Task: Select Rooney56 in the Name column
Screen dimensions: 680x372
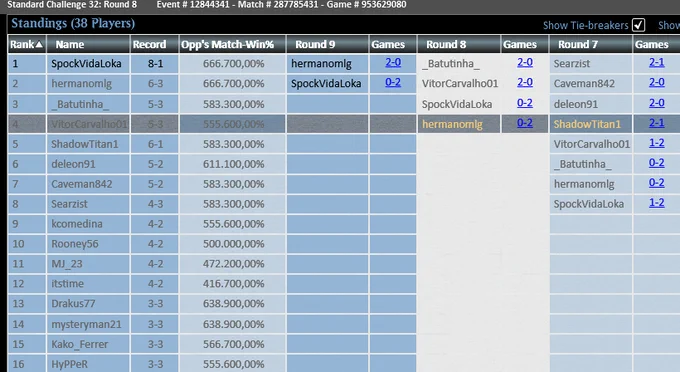Action: (x=75, y=244)
